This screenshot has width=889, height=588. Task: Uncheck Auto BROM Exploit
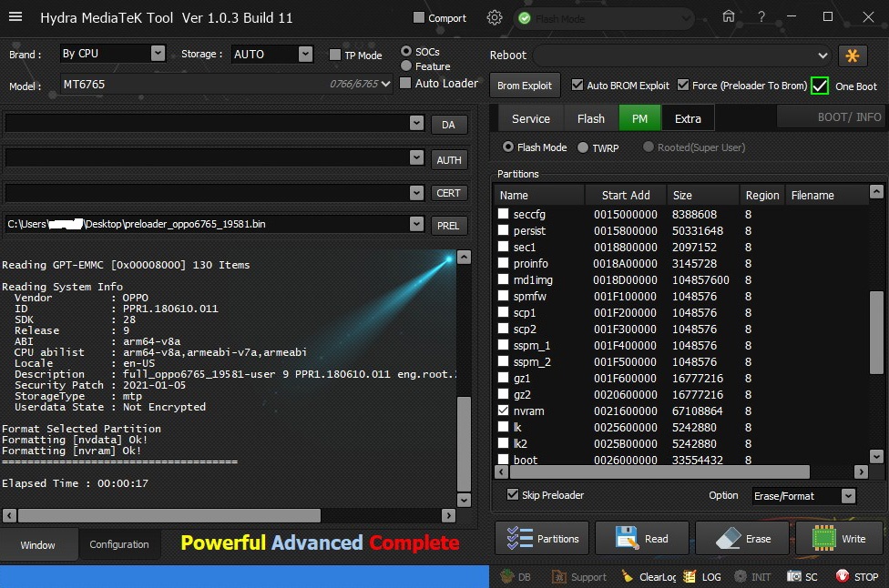pos(577,85)
